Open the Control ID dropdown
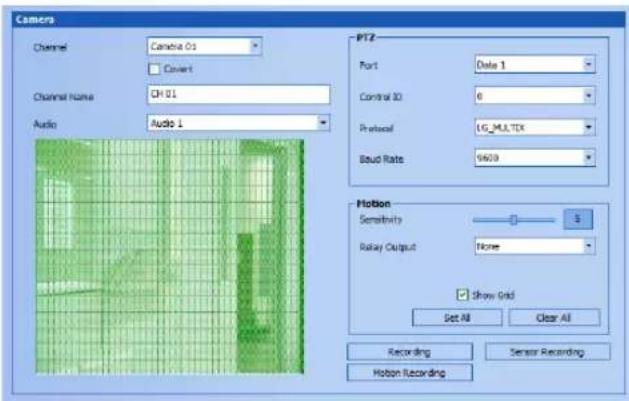The width and height of the screenshot is (629, 401). pos(535,96)
